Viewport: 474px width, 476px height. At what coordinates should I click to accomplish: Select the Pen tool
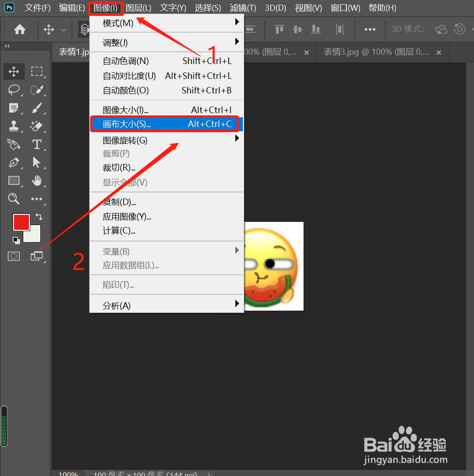[14, 163]
